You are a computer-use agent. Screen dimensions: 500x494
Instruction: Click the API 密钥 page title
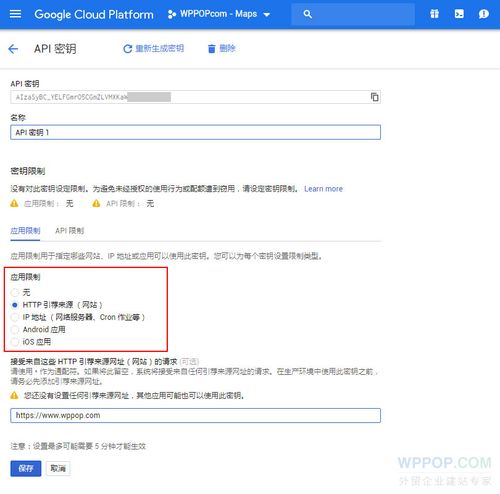(x=55, y=49)
